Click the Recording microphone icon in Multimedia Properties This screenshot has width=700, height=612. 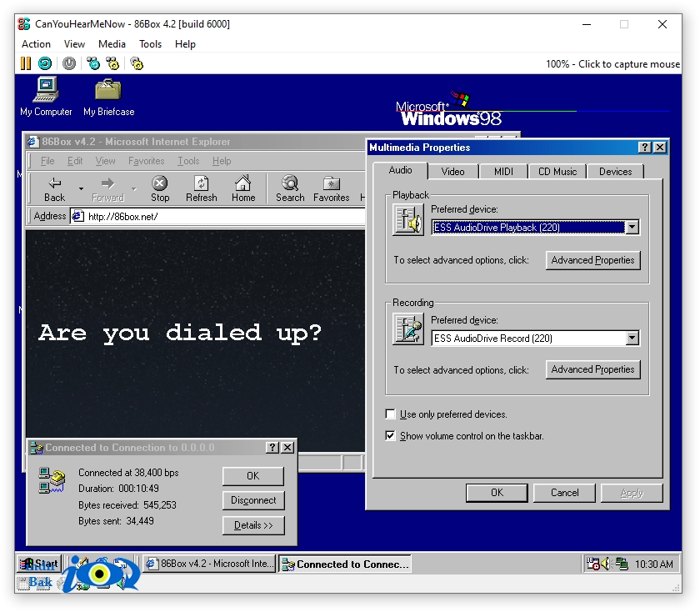click(x=408, y=329)
